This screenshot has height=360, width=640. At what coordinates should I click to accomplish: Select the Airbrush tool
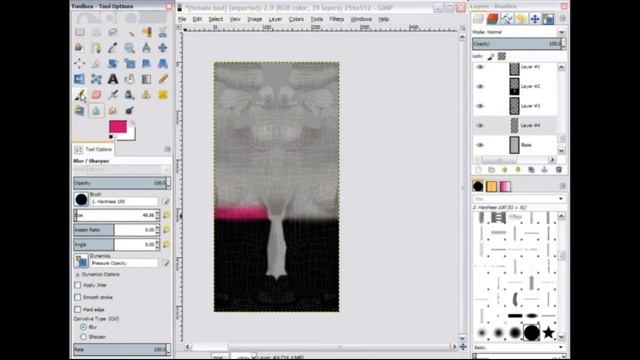(x=113, y=95)
